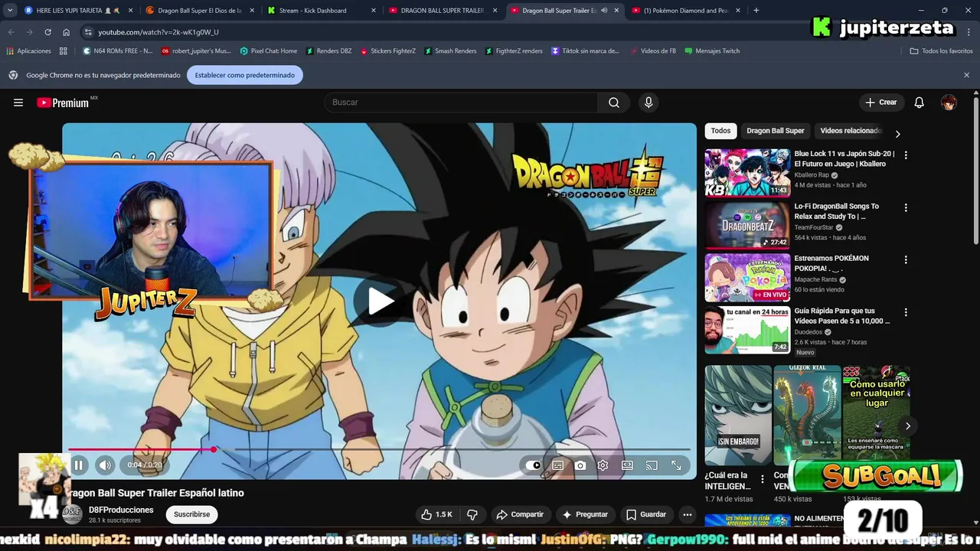Open a new browser tab
Viewport: 980px width, 551px height.
tap(756, 11)
